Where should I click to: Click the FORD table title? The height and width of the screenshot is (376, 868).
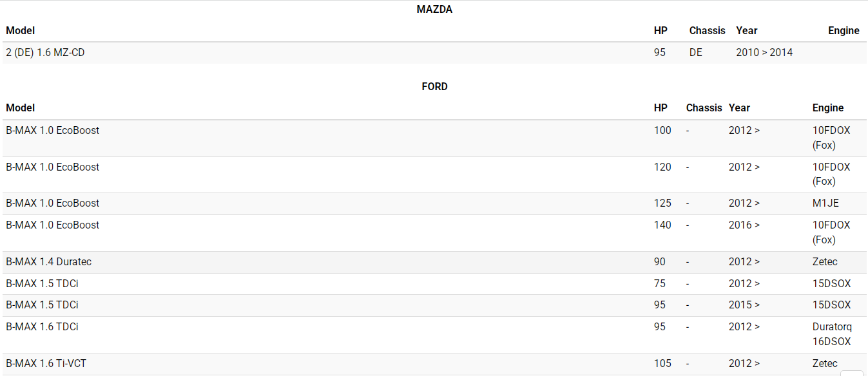point(434,86)
